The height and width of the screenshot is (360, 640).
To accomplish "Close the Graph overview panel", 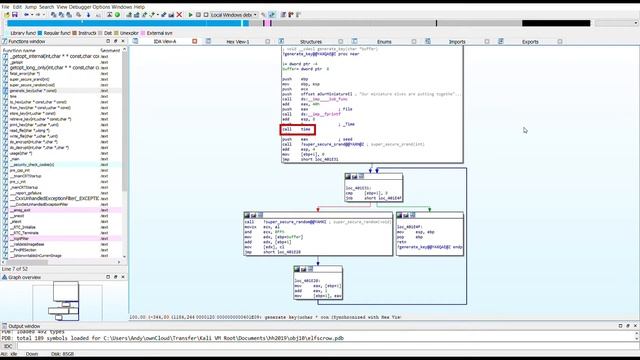I will pyautogui.click(x=123, y=277).
